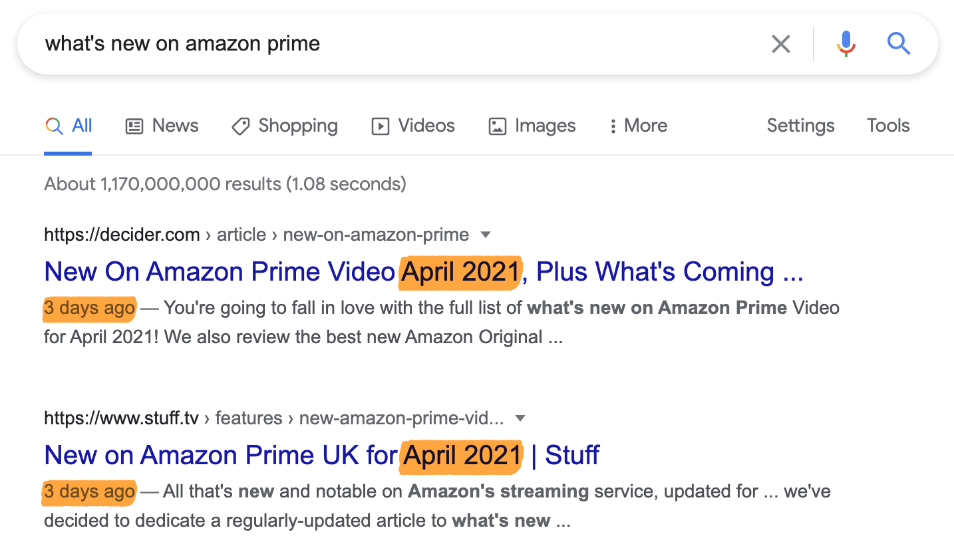Viewport: 954px width, 560px height.
Task: Submit search using magnifying glass icon
Action: coord(898,44)
